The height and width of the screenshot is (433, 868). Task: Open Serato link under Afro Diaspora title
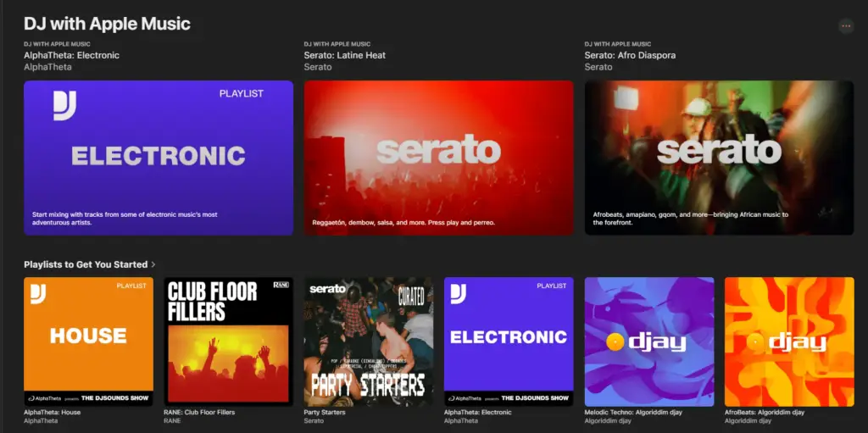(x=598, y=67)
